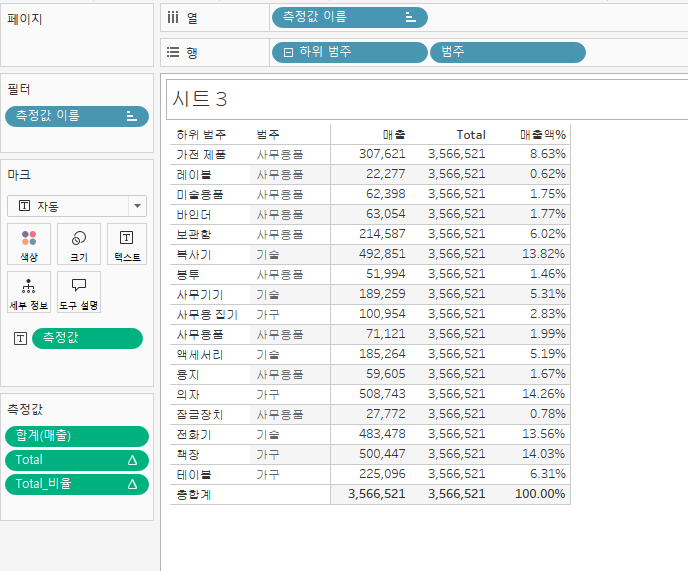The image size is (688, 571).
Task: Select the 사무기기 row label
Action: pyautogui.click(x=200, y=294)
